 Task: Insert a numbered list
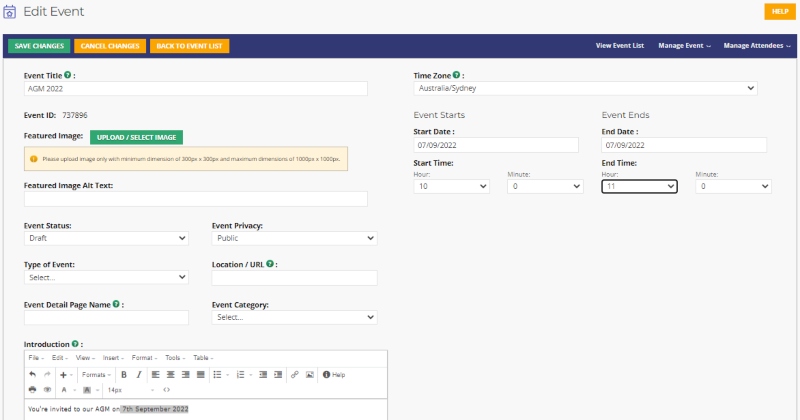[240, 375]
